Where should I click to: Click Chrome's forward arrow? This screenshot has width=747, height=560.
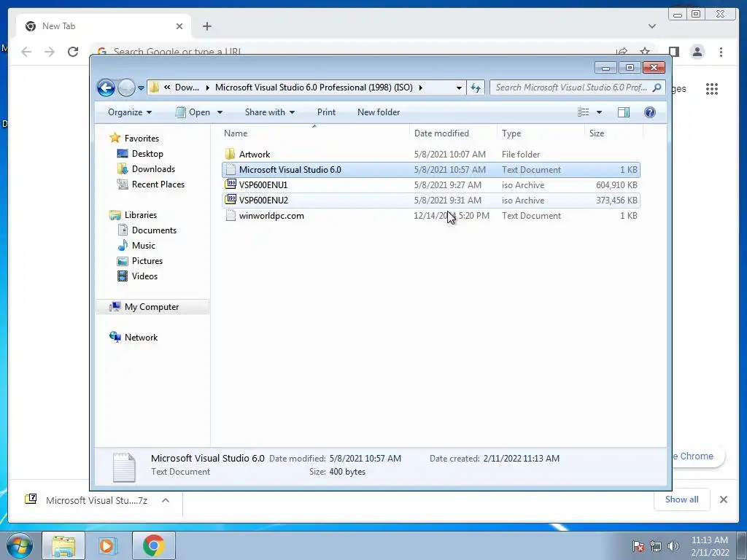[50, 52]
